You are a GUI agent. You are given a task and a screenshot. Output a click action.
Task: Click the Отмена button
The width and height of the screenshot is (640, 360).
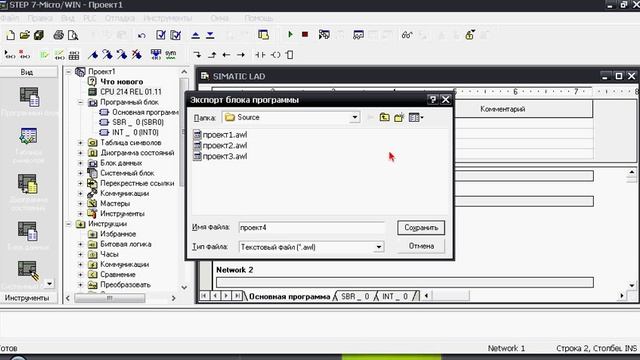click(421, 246)
